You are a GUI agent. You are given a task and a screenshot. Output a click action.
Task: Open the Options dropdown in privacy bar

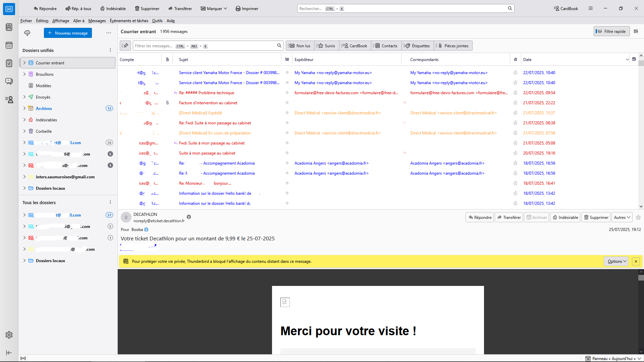click(616, 261)
